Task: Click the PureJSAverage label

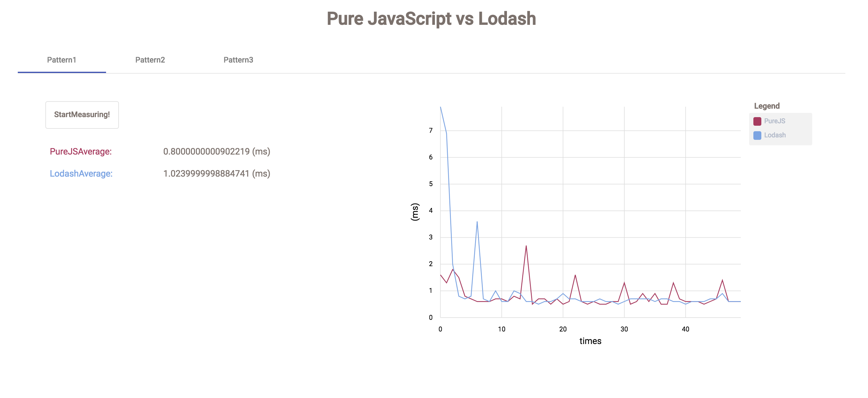Action: (x=81, y=152)
